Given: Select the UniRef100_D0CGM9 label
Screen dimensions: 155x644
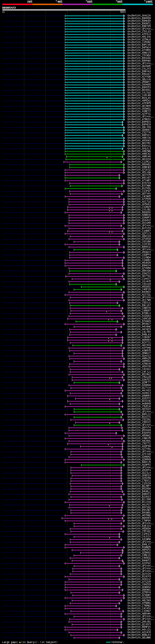Looking at the screenshot, I should coord(139,223).
